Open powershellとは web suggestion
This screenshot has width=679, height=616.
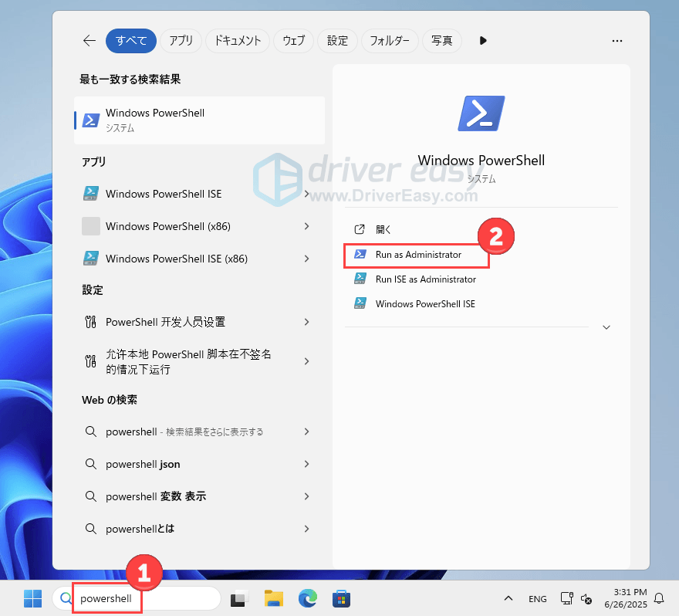140,529
